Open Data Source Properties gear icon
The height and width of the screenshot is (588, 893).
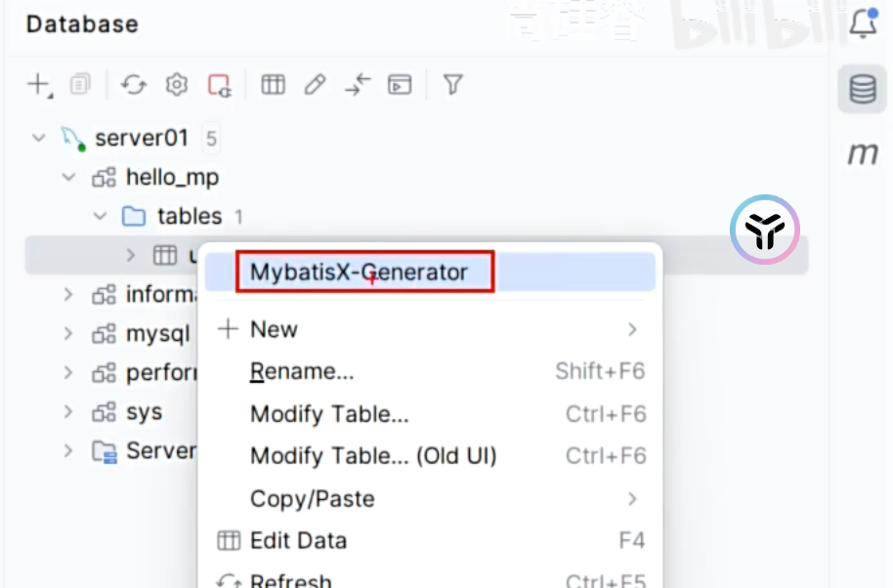[177, 85]
